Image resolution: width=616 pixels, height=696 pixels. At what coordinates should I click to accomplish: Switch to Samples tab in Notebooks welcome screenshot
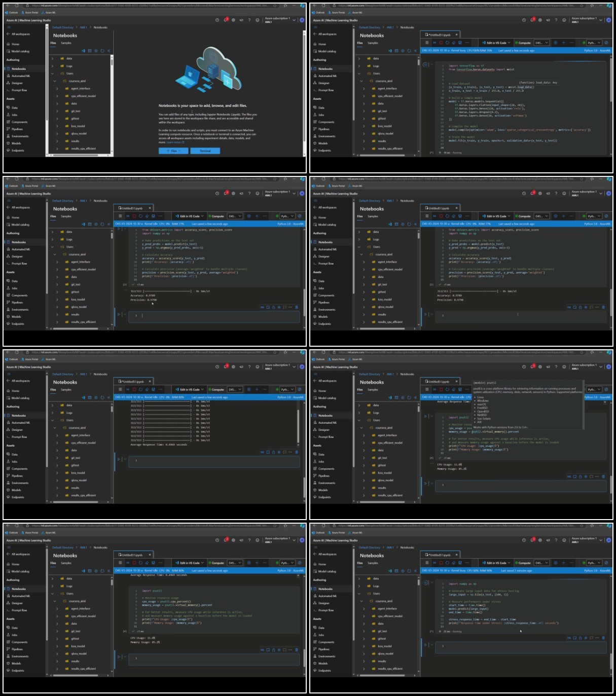(66, 43)
